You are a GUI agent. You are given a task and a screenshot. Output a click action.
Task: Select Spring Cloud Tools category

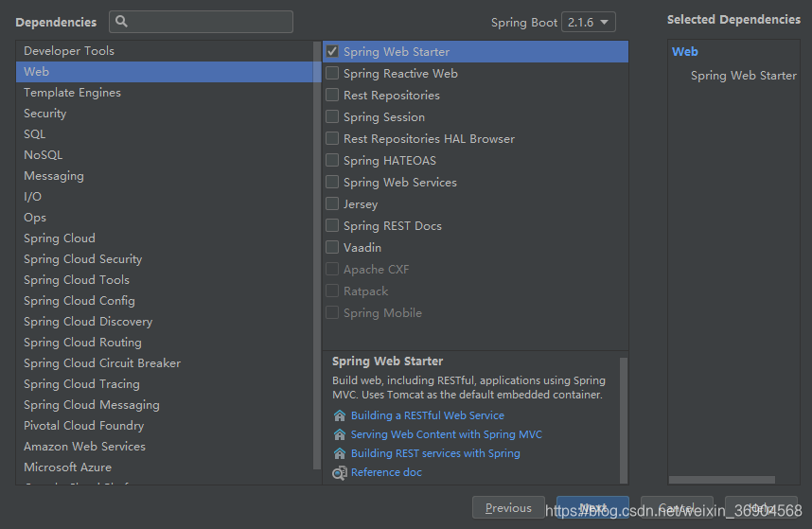click(165, 279)
